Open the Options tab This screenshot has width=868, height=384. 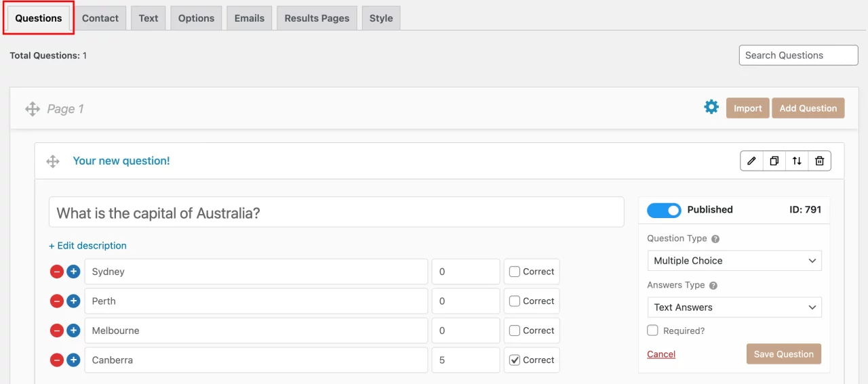click(x=196, y=18)
